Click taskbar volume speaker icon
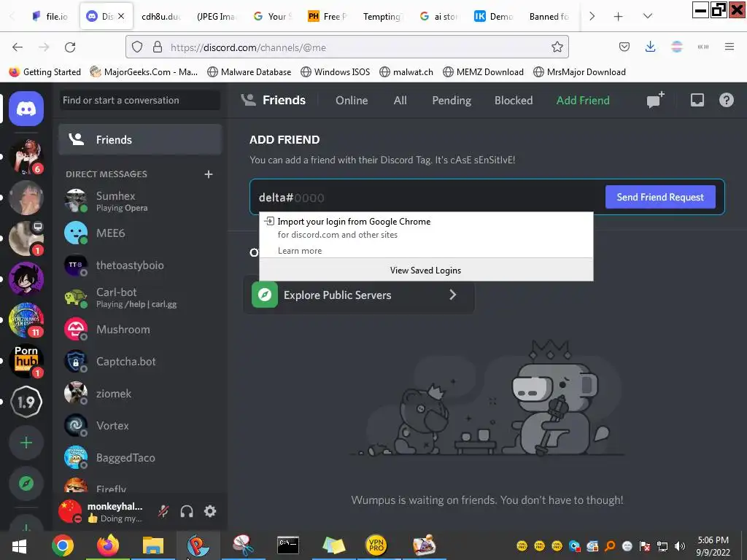The image size is (747, 560). pyautogui.click(x=680, y=546)
